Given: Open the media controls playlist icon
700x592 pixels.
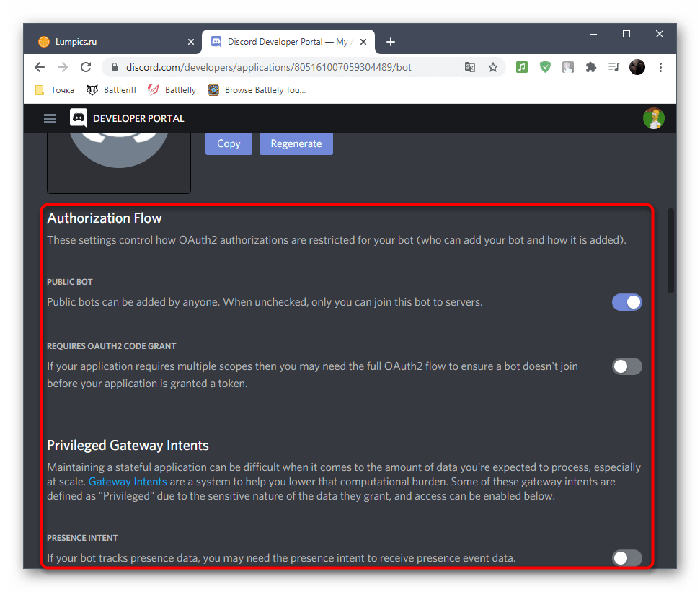Looking at the screenshot, I should 613,67.
